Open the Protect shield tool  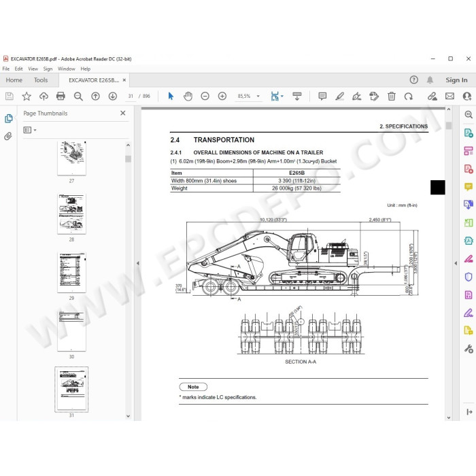(x=469, y=277)
